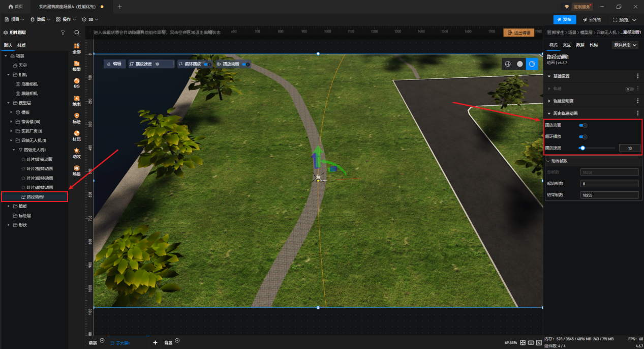Select the GIS component icon
The width and height of the screenshot is (644, 349).
pos(77,82)
